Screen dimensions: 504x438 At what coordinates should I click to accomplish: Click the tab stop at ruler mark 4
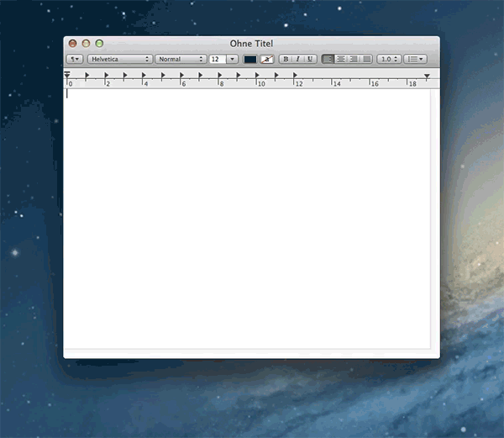click(144, 76)
